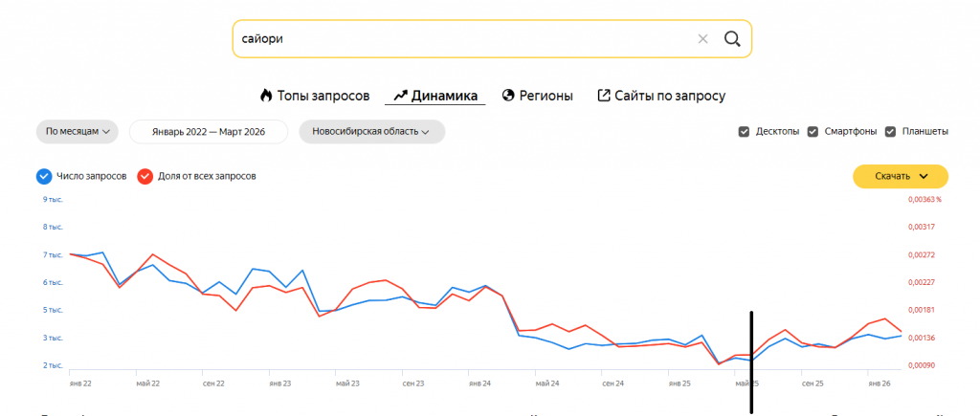Image resolution: width=980 pixels, height=416 pixels.
Task: Click external link icon by Сайты по запросу
Action: click(604, 96)
